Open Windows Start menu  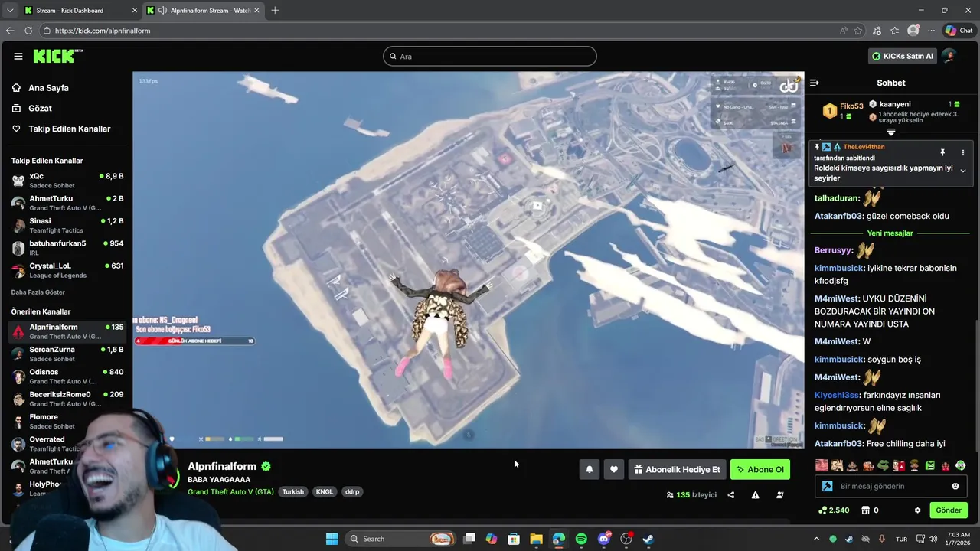tap(332, 539)
